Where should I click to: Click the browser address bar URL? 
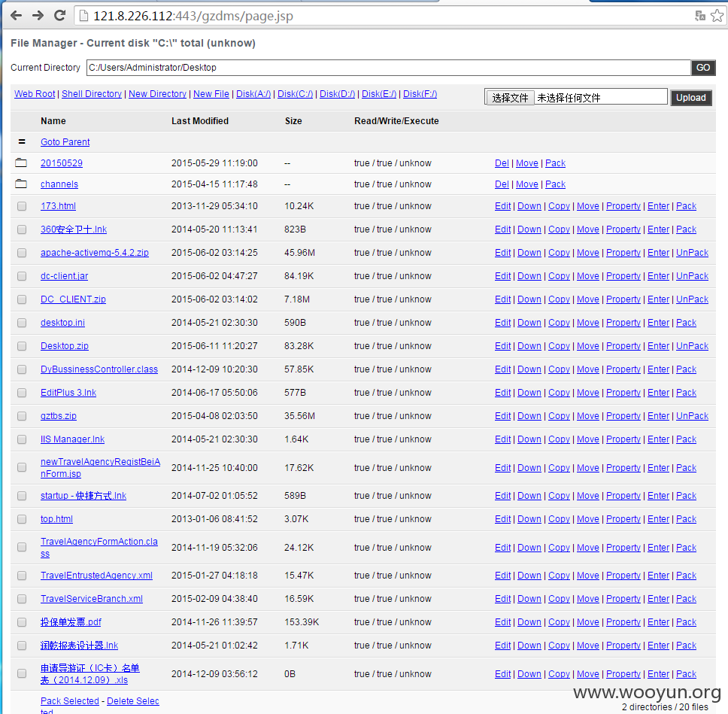coord(193,17)
